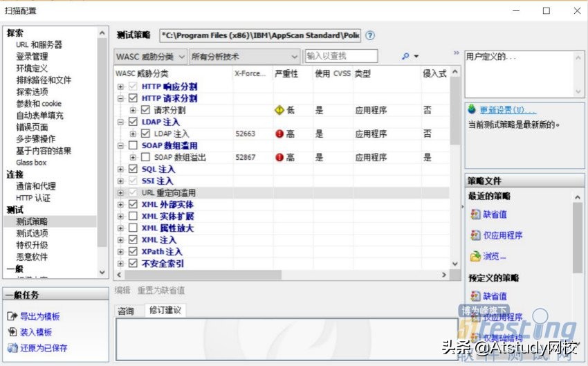The width and height of the screenshot is (588, 366).
Task: Click the 浏览 folder icon
Action: [475, 256]
